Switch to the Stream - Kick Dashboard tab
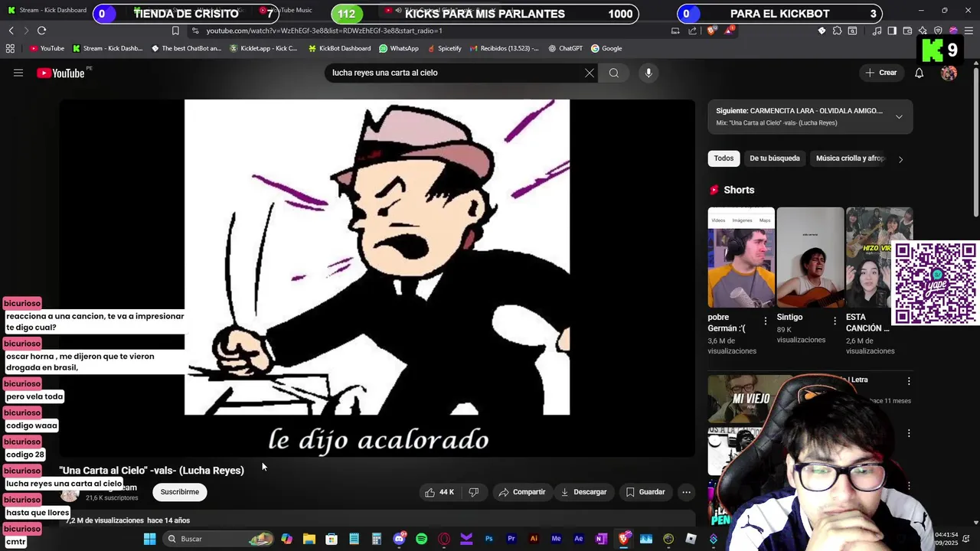 click(47, 10)
